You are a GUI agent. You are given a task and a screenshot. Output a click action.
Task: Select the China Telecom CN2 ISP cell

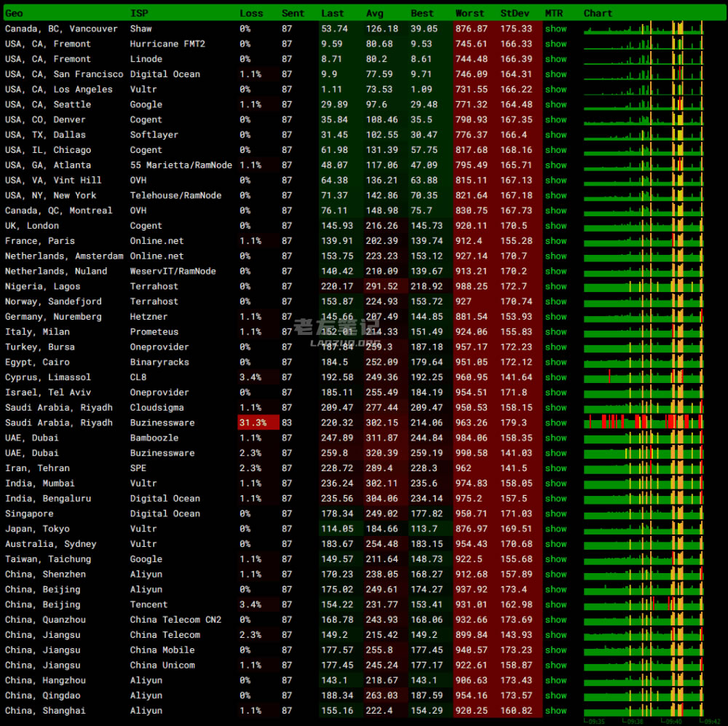tap(175, 620)
